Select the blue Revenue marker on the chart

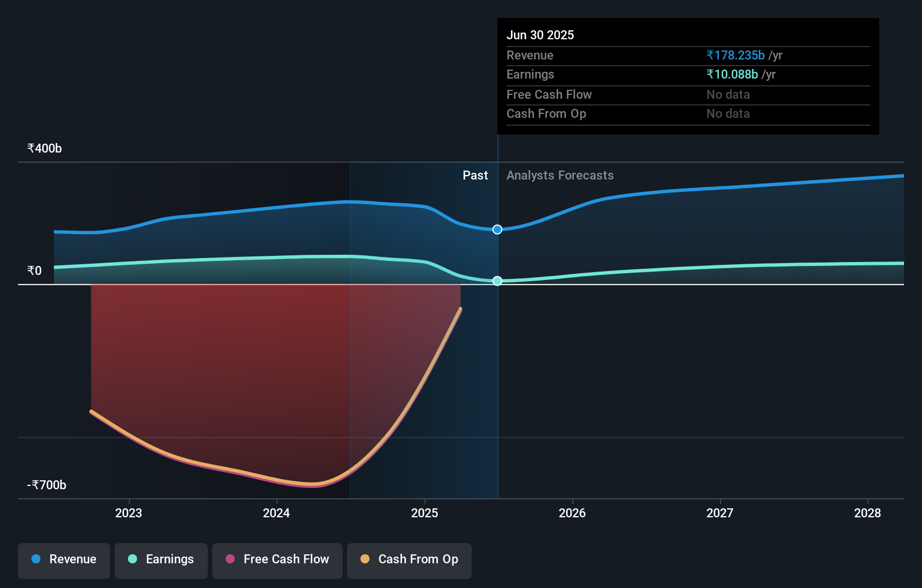(496, 229)
